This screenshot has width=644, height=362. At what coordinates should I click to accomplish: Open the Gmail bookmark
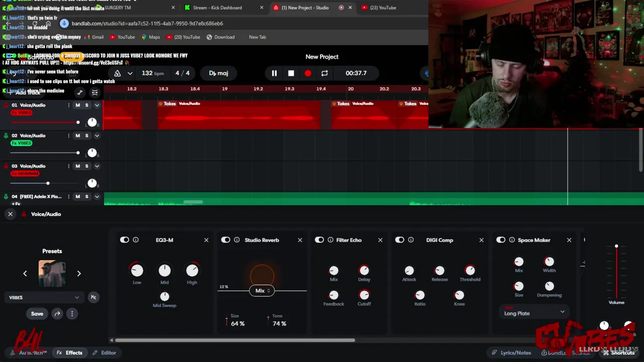(93, 37)
